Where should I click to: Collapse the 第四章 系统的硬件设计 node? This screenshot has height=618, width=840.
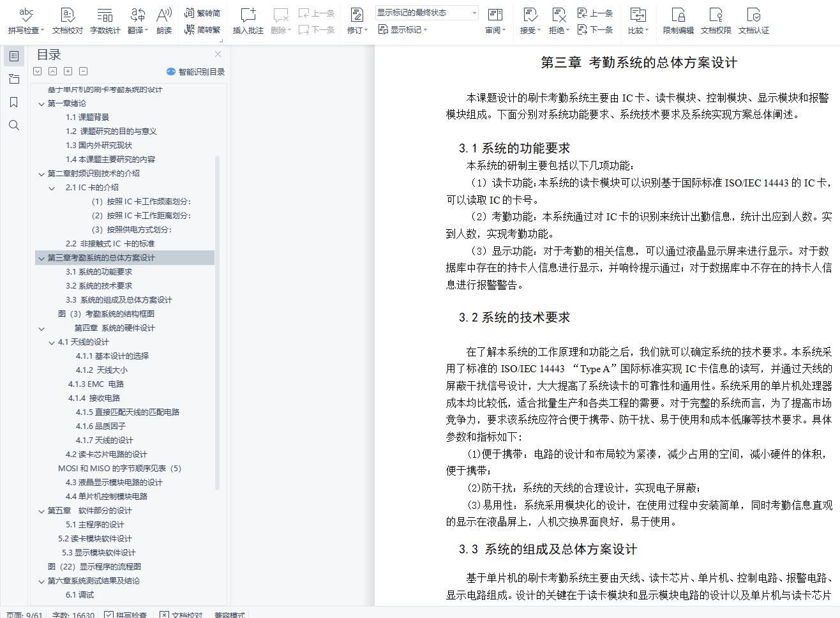tap(41, 328)
